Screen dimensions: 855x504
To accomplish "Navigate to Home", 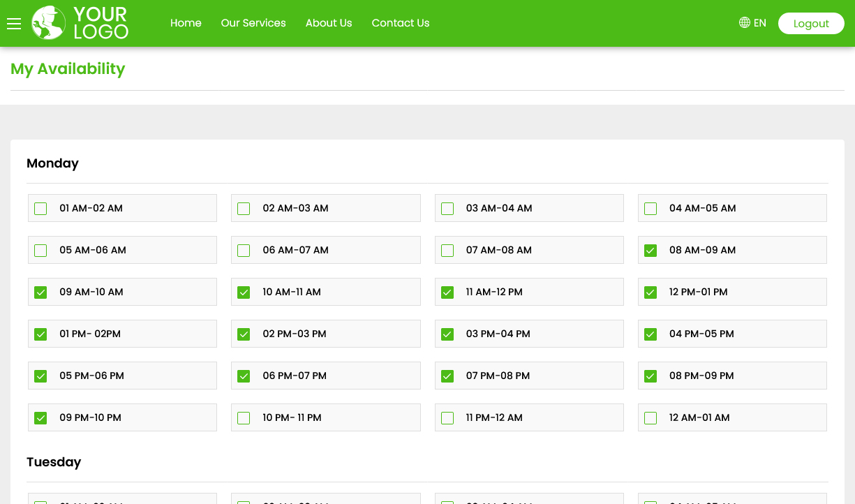I will (186, 23).
